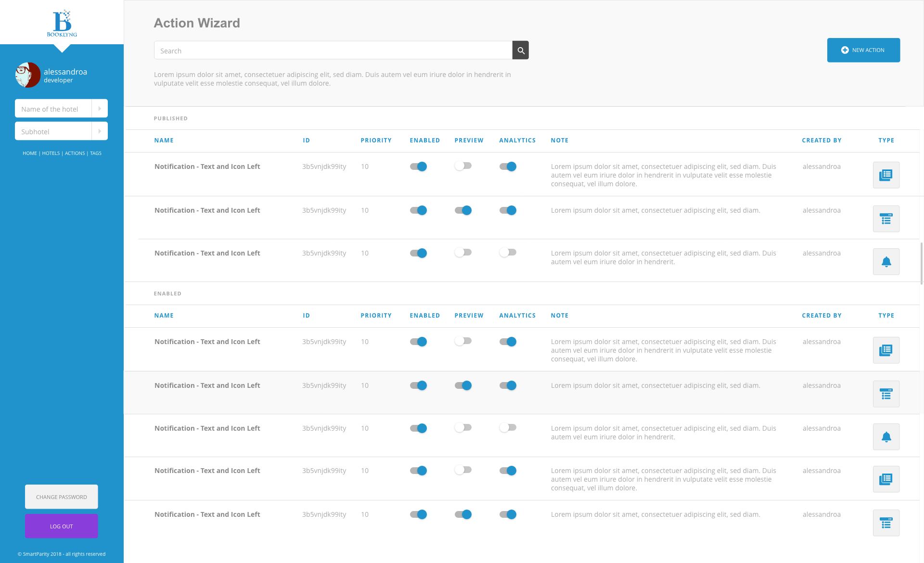
Task: Click the search input field
Action: click(333, 50)
